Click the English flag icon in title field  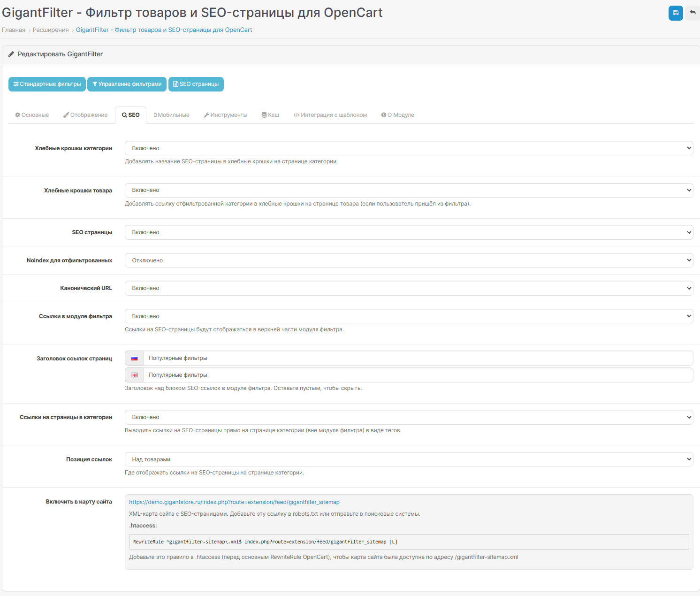pyautogui.click(x=134, y=375)
